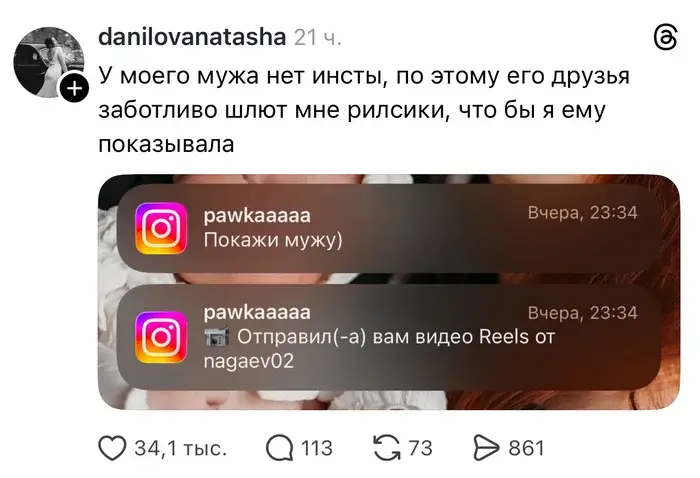
Task: Tap the Threads logo icon
Action: [665, 37]
